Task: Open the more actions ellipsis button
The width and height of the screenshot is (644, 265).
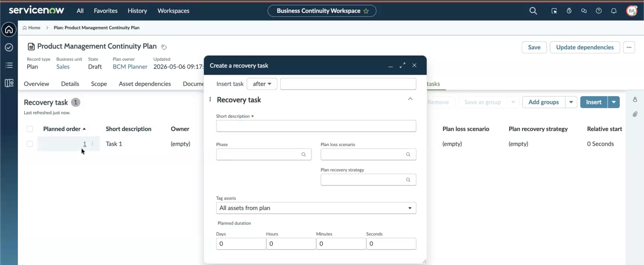Action: click(x=629, y=47)
